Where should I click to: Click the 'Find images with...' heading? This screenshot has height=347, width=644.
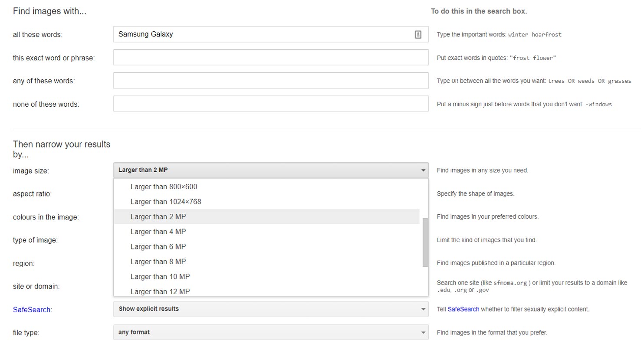tap(49, 11)
